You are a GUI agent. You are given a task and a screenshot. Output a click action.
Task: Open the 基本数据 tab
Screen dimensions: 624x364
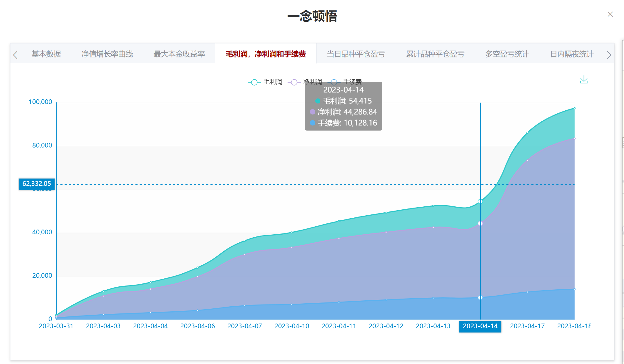(x=46, y=54)
